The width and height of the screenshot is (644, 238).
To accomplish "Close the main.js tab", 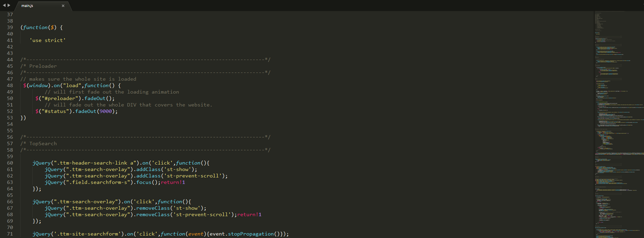I will (x=63, y=6).
